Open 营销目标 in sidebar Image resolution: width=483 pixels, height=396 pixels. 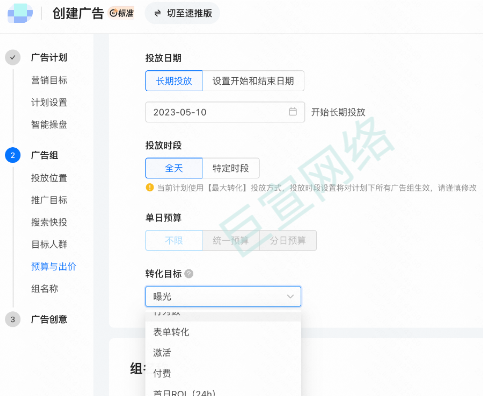49,80
